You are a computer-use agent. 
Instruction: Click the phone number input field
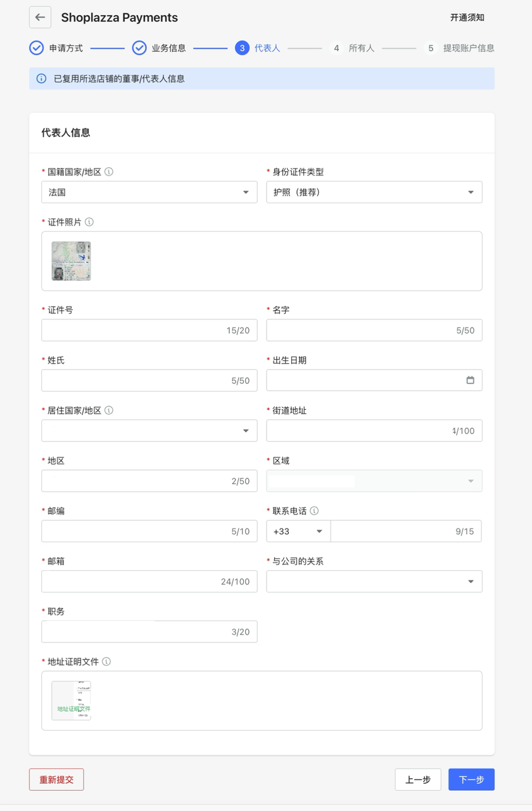click(406, 531)
